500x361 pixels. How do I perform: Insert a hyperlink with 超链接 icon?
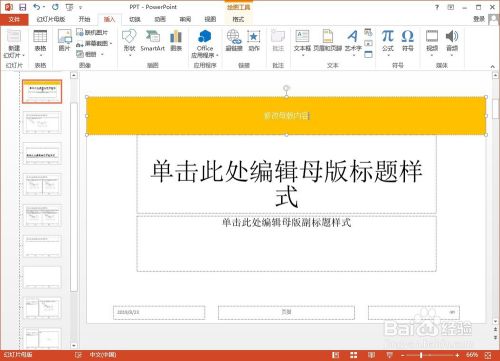(x=234, y=40)
